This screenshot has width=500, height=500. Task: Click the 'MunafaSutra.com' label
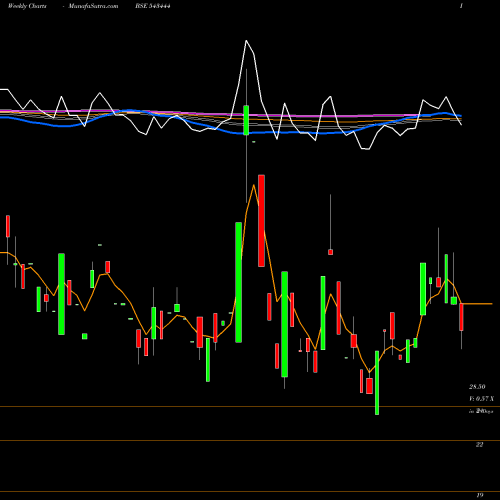pyautogui.click(x=93, y=6)
